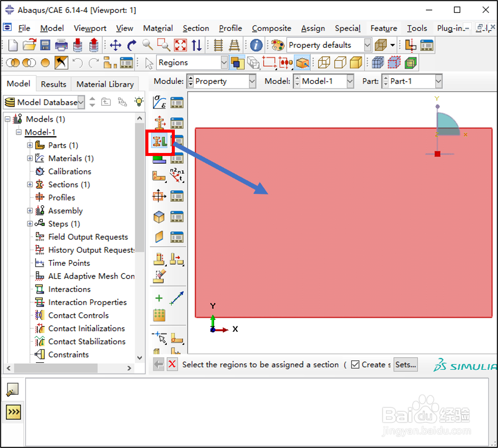Open the Composite menu
The width and height of the screenshot is (498, 448).
pyautogui.click(x=271, y=28)
